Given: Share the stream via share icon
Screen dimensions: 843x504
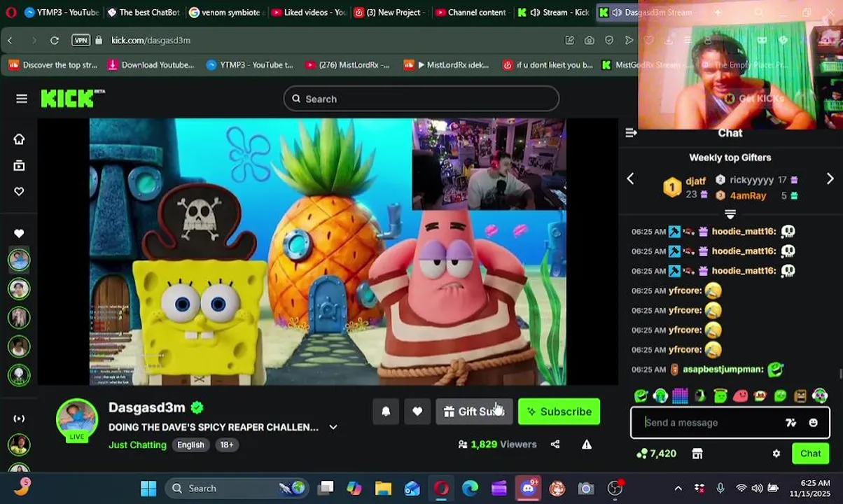Looking at the screenshot, I should point(555,444).
